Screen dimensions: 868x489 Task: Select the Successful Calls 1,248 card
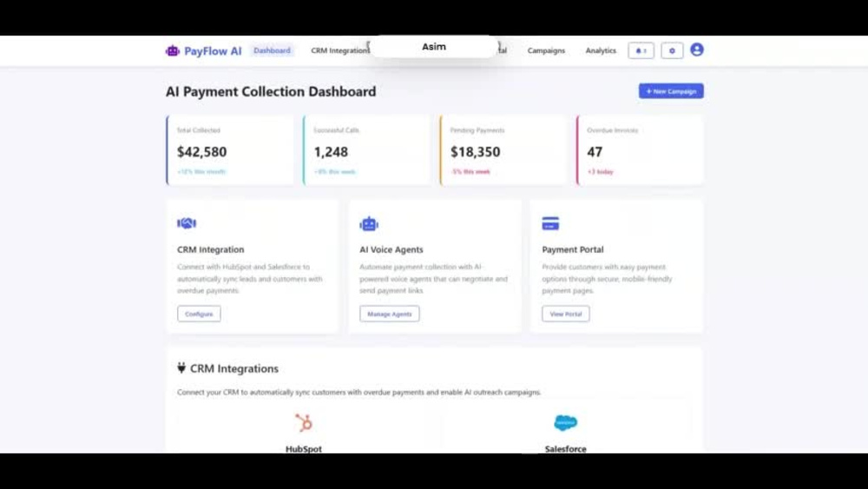pos(366,150)
